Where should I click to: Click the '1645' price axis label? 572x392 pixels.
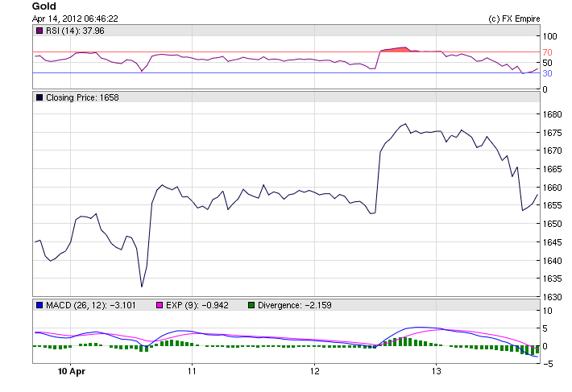pyautogui.click(x=553, y=242)
